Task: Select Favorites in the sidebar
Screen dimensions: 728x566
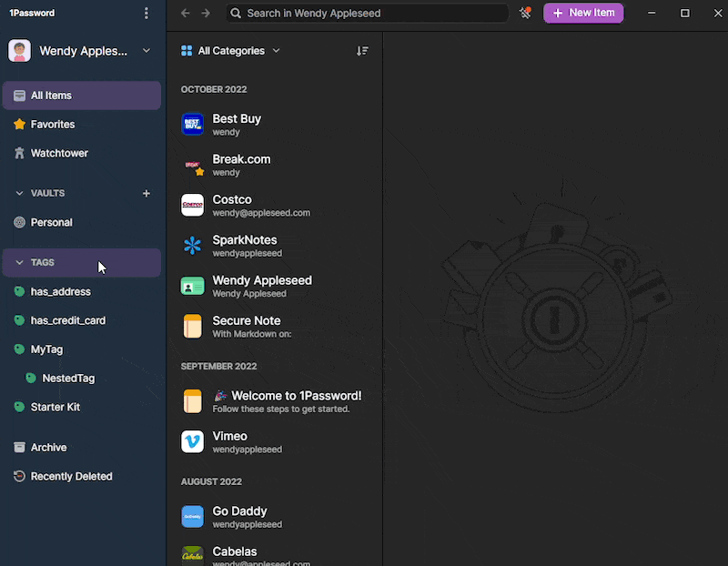Action: 53,124
